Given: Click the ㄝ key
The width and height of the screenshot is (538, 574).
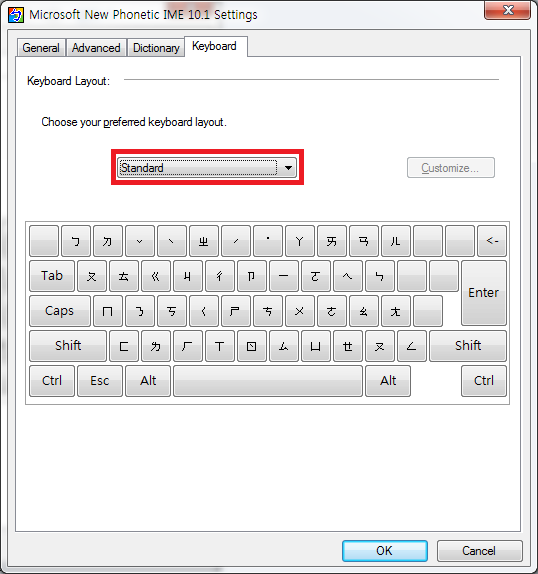Looking at the screenshot, I should tap(348, 346).
